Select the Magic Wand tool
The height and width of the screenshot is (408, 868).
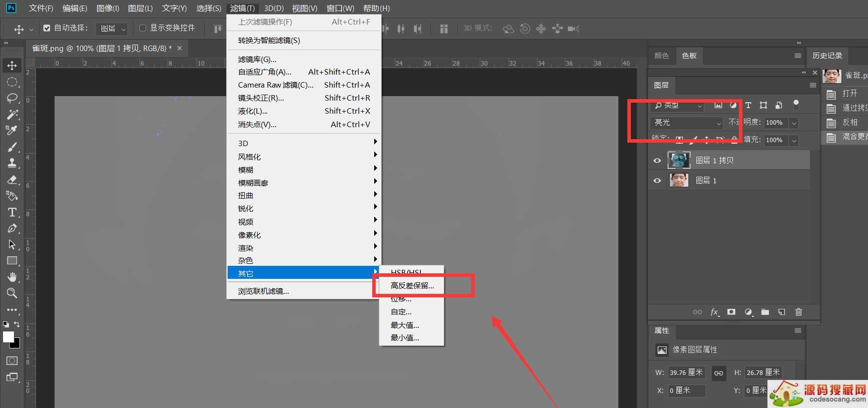point(12,114)
